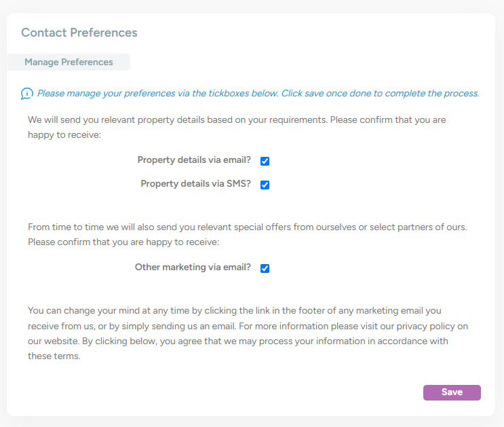Click the "Other marketing via email?" label

point(193,267)
